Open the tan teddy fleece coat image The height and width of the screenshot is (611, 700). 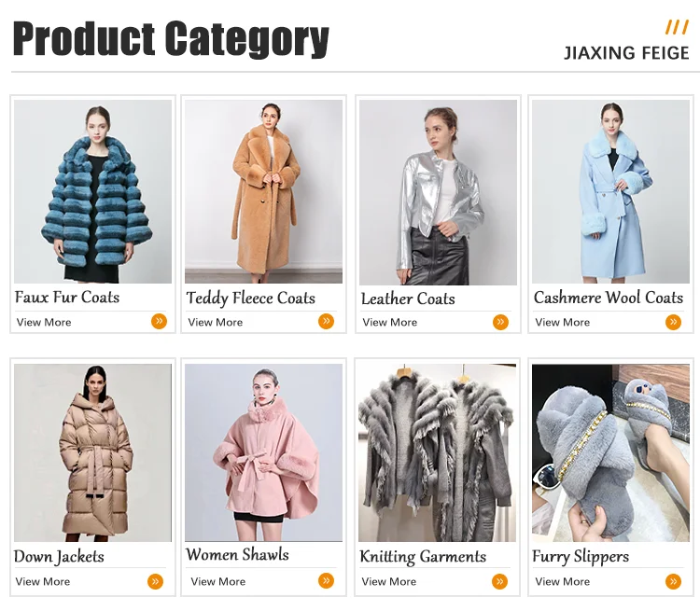click(x=264, y=191)
